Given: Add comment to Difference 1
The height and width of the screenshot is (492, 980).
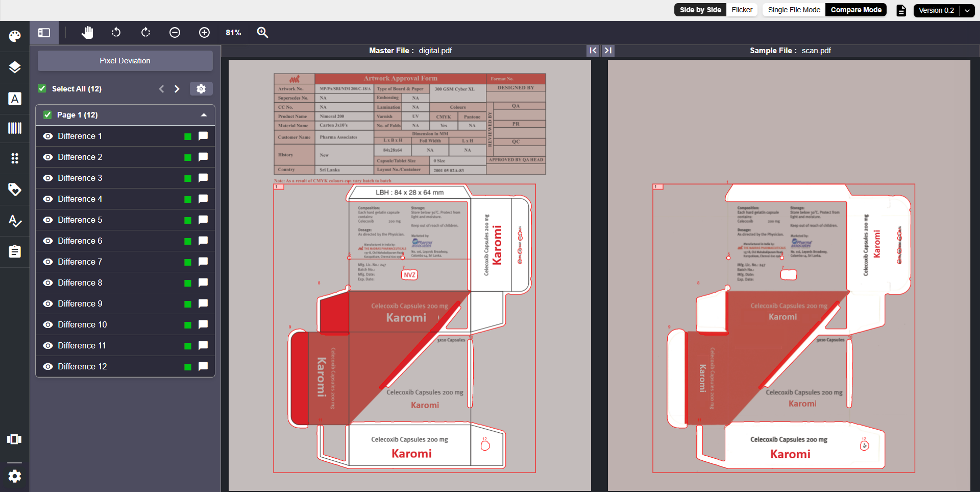Looking at the screenshot, I should click(203, 136).
